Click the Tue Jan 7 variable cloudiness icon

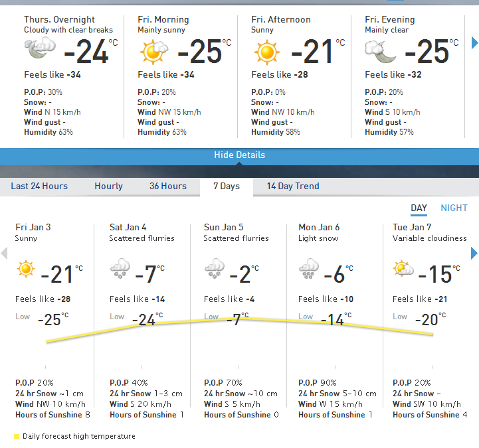coord(403,269)
